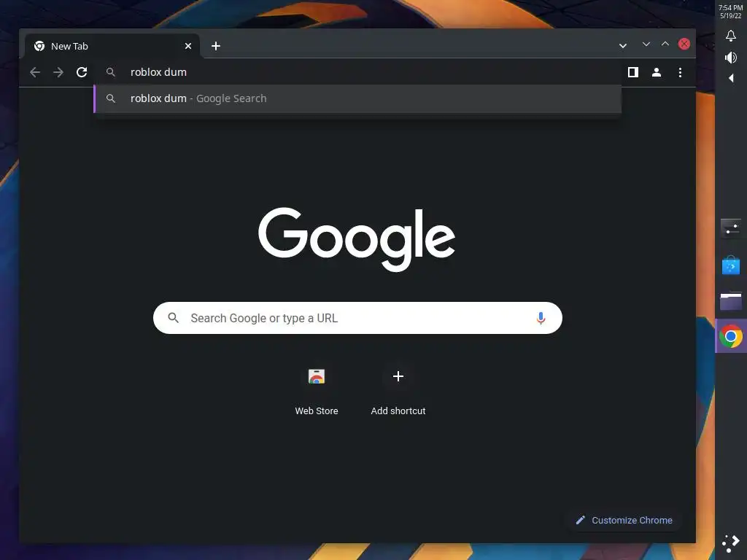Viewport: 747px width, 560px height.
Task: Maximize the Chrome window with the up chevron
Action: click(x=665, y=44)
